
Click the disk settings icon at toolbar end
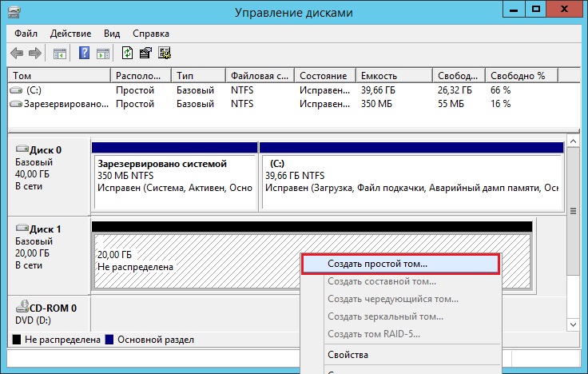(165, 54)
